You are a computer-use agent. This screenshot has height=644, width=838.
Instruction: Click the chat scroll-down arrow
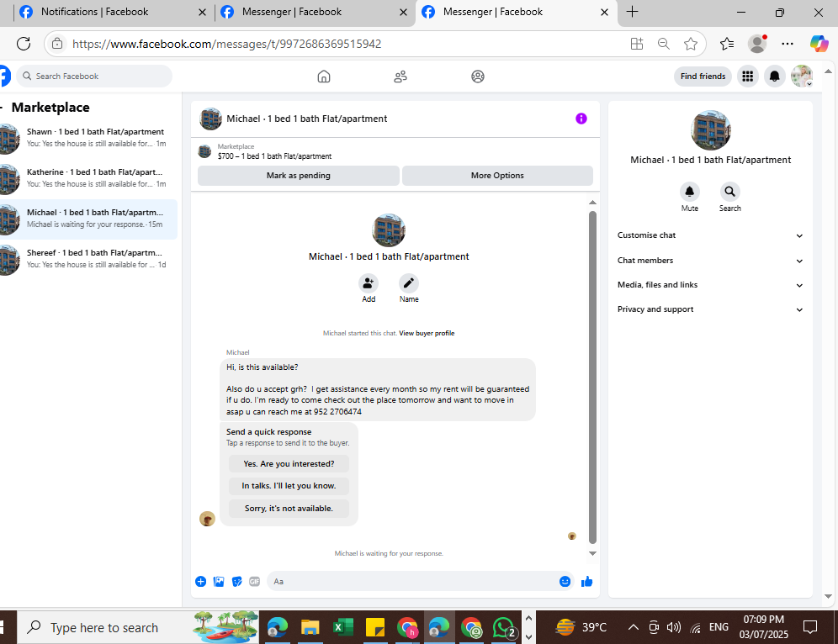coord(592,553)
